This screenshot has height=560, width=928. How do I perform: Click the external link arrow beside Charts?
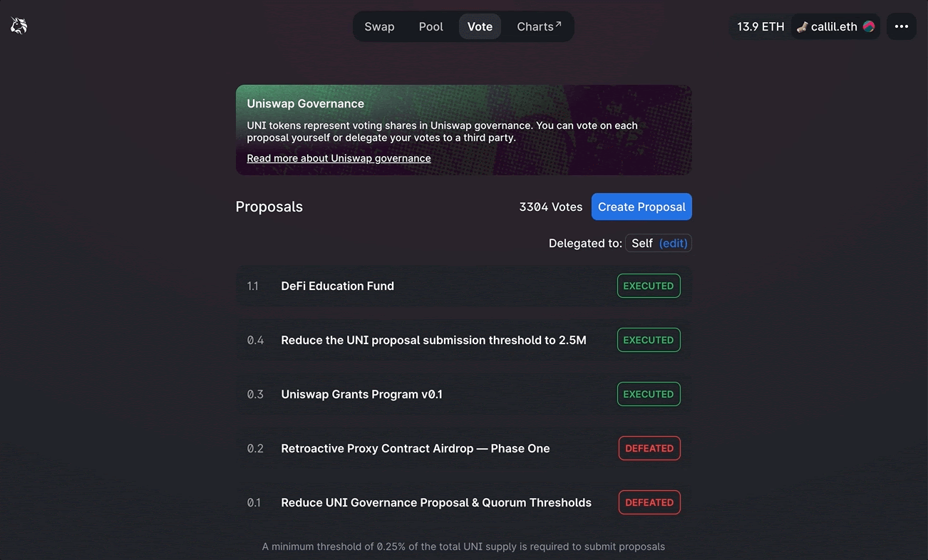(x=558, y=24)
